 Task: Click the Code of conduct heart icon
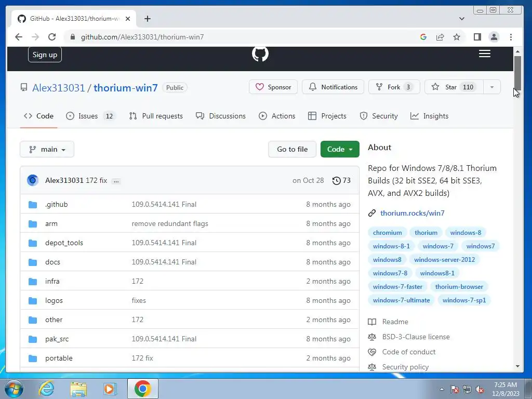(372, 352)
